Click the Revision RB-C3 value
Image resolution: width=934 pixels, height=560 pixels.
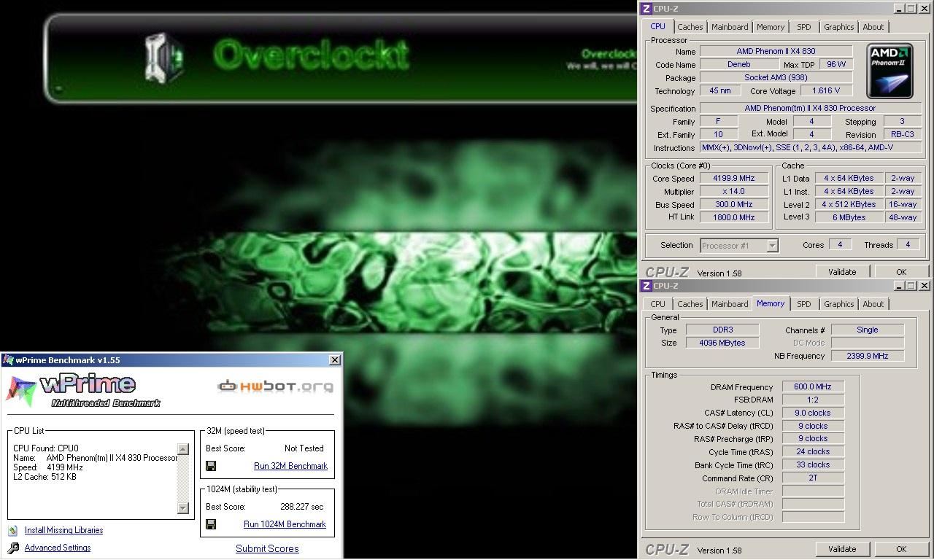(x=903, y=134)
